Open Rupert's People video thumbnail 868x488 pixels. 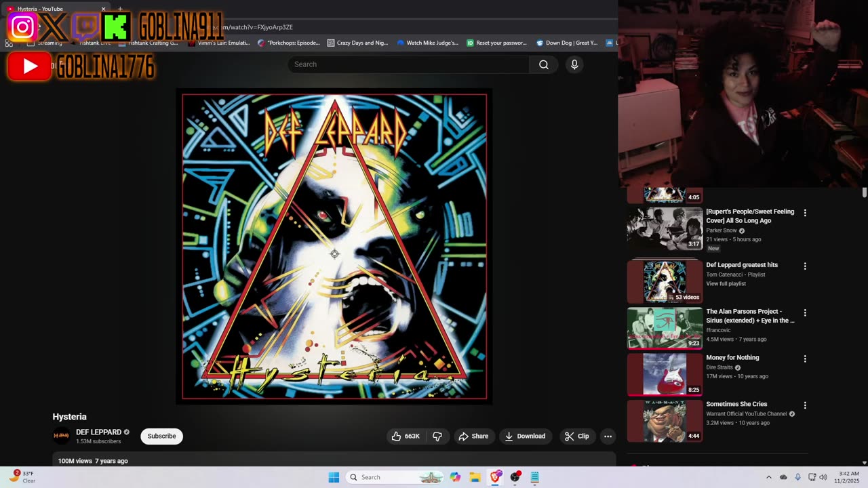(x=665, y=228)
